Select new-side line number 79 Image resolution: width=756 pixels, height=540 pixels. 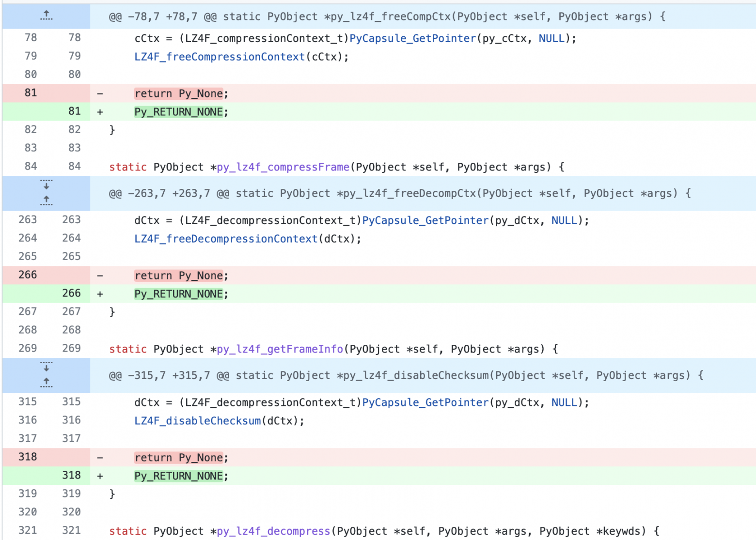click(74, 56)
